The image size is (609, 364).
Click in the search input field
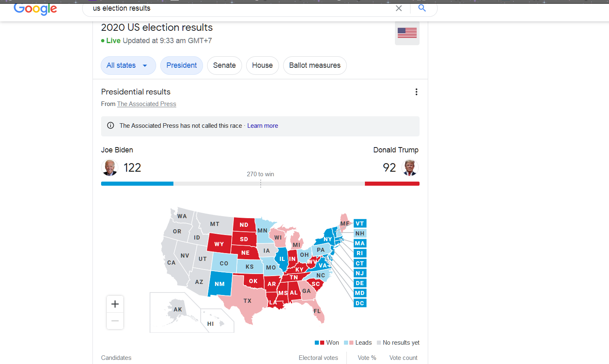[238, 8]
